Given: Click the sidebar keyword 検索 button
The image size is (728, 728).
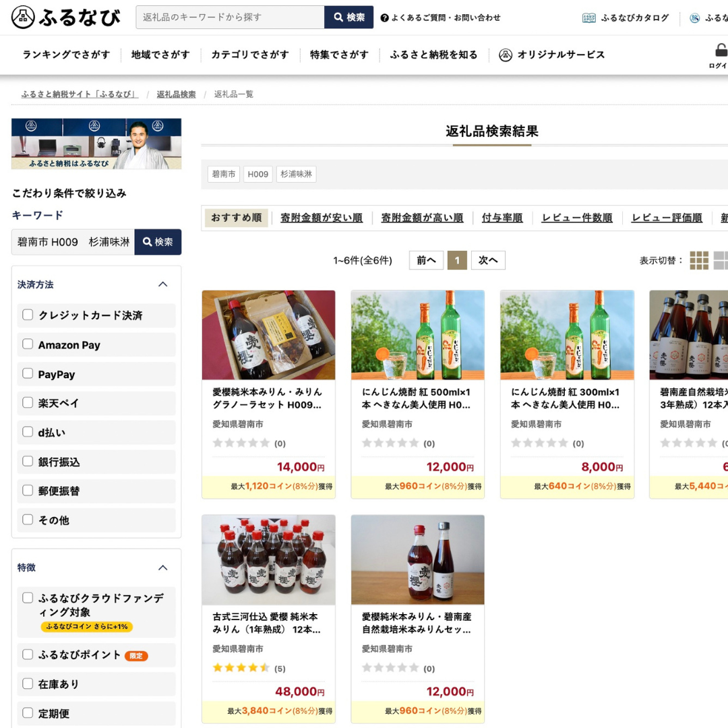Looking at the screenshot, I should pos(158,242).
